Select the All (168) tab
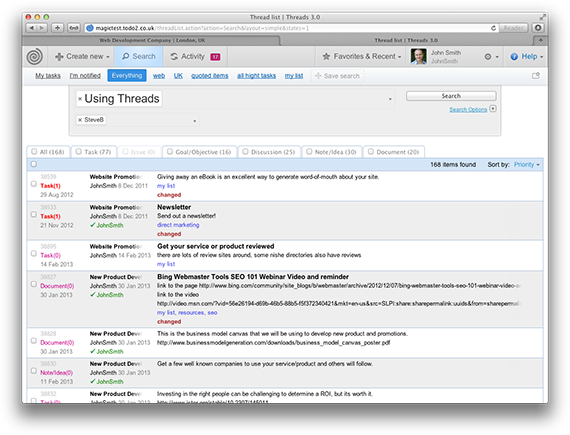Screen dimensions: 570x435 click(x=48, y=152)
